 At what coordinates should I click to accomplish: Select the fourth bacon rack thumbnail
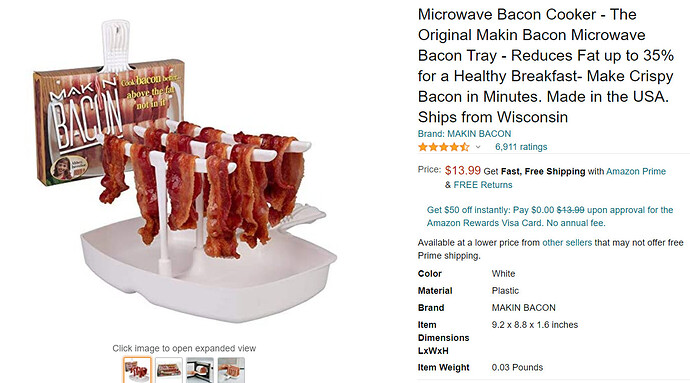click(231, 370)
